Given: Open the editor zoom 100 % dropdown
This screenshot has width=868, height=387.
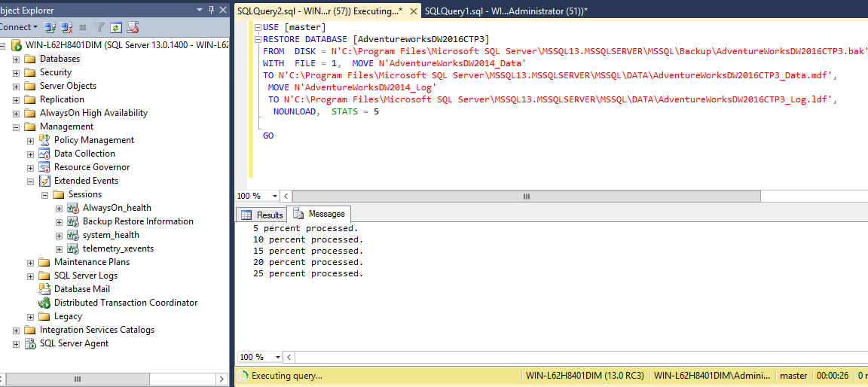Looking at the screenshot, I should tap(275, 197).
